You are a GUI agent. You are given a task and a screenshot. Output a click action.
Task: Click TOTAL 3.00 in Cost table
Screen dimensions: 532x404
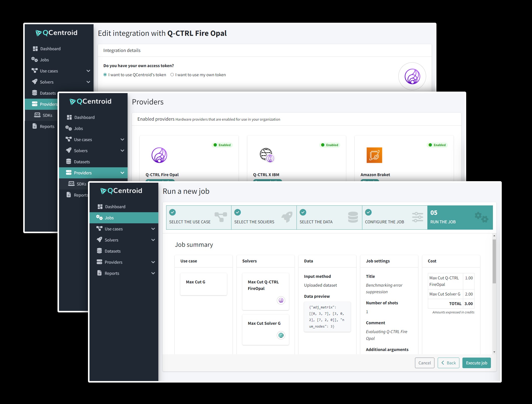click(451, 304)
